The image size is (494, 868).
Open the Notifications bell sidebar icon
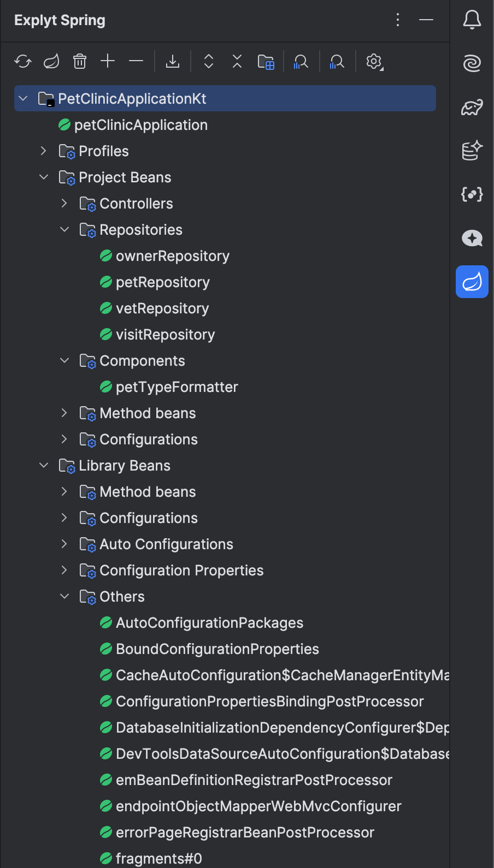[x=472, y=20]
